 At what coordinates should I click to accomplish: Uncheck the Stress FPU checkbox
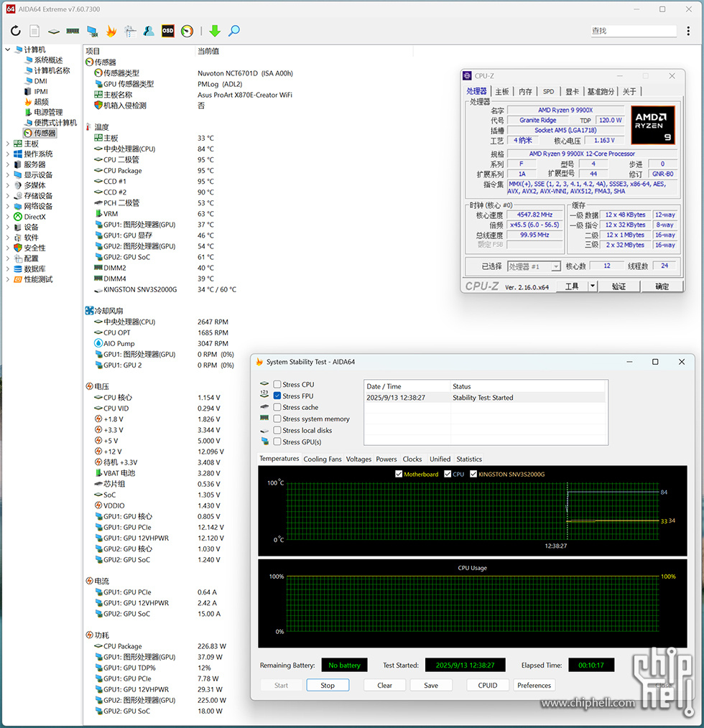pyautogui.click(x=277, y=396)
